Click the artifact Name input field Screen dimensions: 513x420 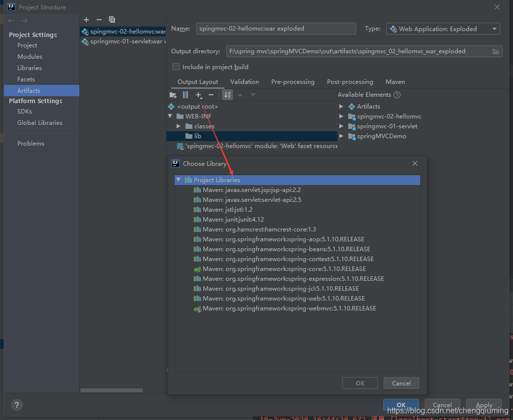click(276, 29)
